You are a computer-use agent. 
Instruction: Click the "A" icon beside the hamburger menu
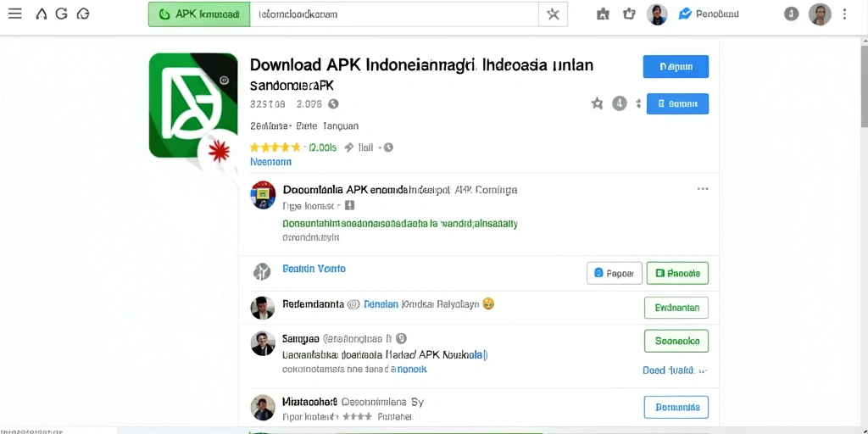pos(41,14)
